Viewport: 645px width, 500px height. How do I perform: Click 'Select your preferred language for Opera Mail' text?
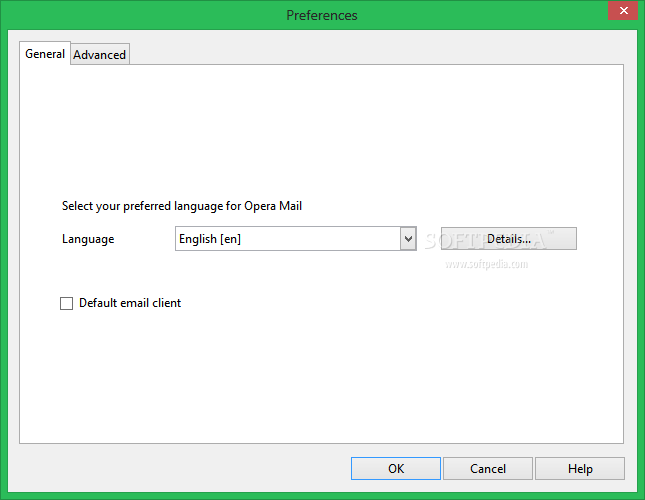[x=182, y=206]
